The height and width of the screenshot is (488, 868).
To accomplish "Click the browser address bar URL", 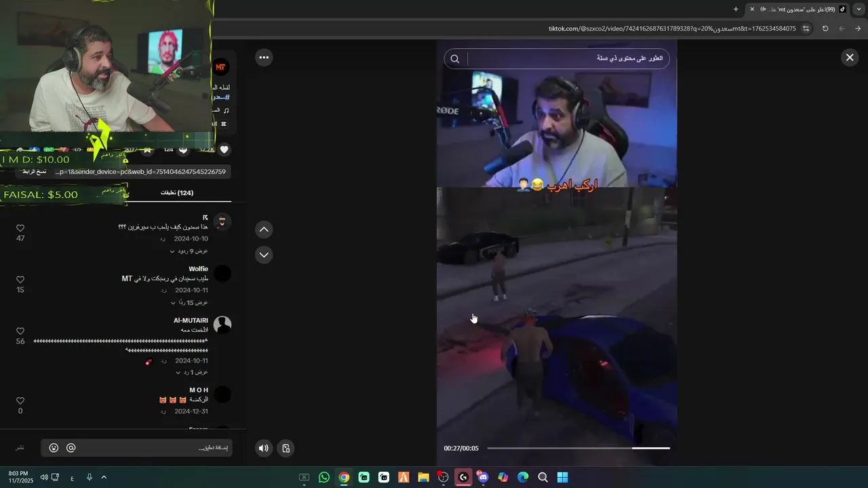I will pyautogui.click(x=672, y=28).
